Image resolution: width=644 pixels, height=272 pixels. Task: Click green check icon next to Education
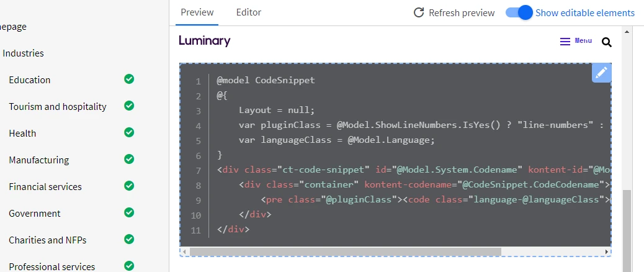pyautogui.click(x=129, y=79)
